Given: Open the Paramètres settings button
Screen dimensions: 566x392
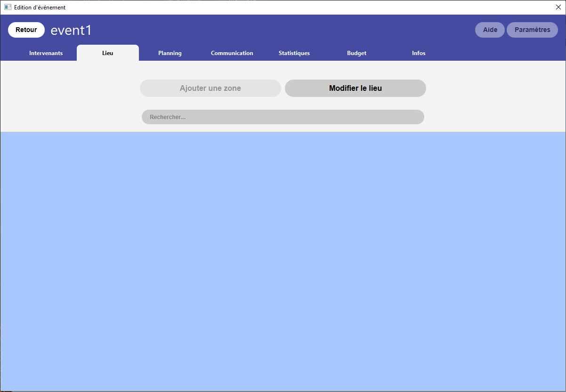Looking at the screenshot, I should tap(532, 30).
